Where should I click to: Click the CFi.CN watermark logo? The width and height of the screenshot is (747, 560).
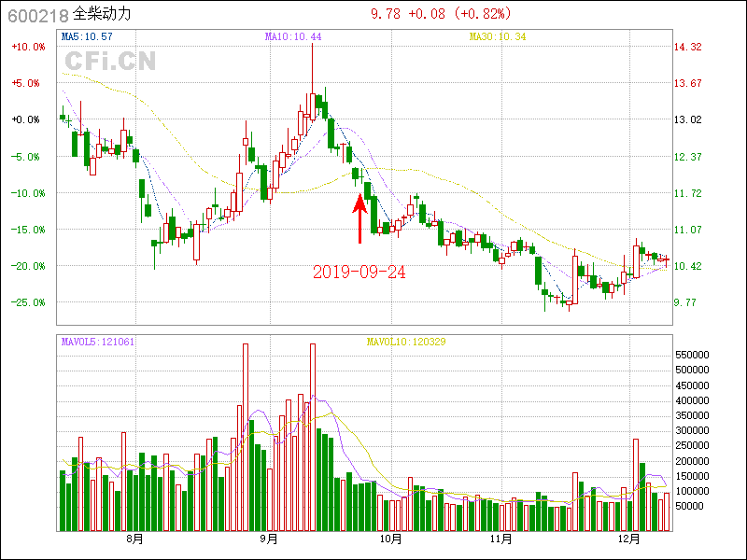pos(110,61)
